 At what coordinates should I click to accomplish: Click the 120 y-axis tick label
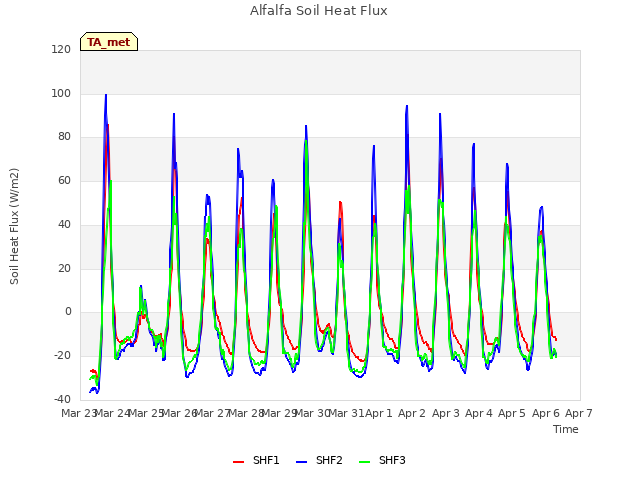coord(61,49)
